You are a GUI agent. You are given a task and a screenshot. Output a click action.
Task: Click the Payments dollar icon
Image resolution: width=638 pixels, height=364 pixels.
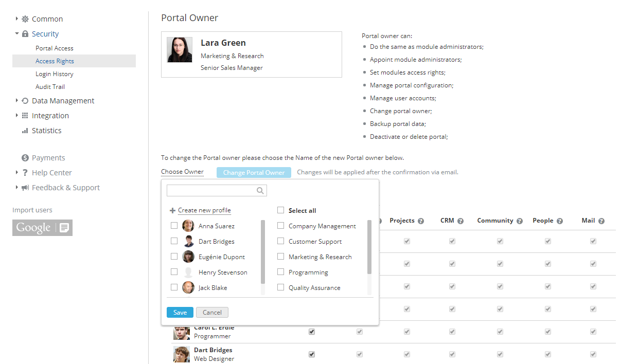coord(25,158)
